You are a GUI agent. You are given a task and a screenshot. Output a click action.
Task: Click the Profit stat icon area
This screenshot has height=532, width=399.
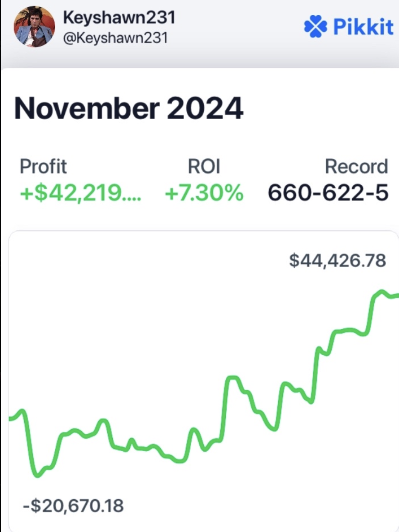(x=43, y=166)
